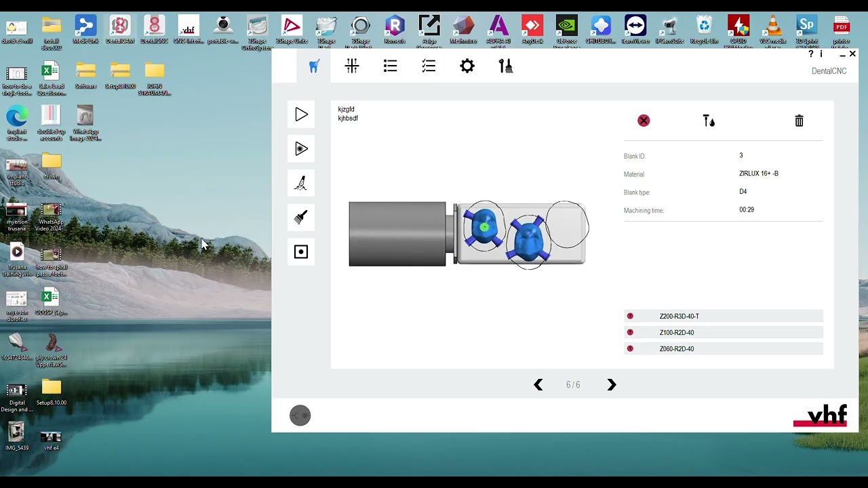Open the settings gear tab
This screenshot has width=868, height=488.
tap(467, 66)
